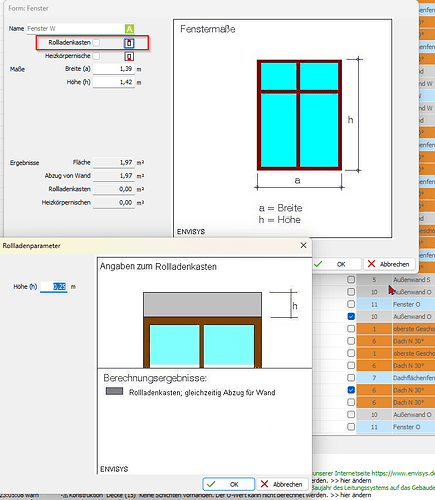Click the Name field Fenster W
Screen dimensions: 435x500
pos(75,29)
